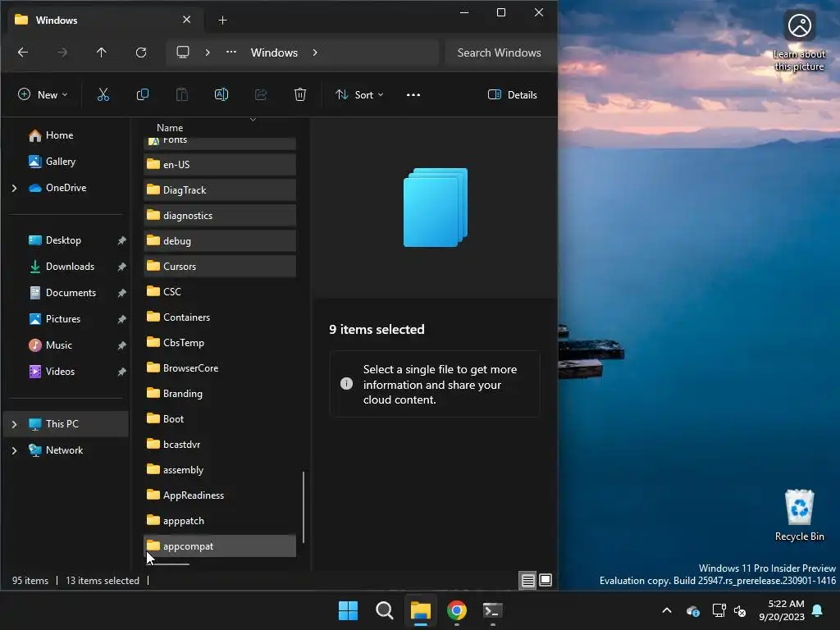Screen dimensions: 840x630
Task: Select the en-US folder
Action: [220, 164]
